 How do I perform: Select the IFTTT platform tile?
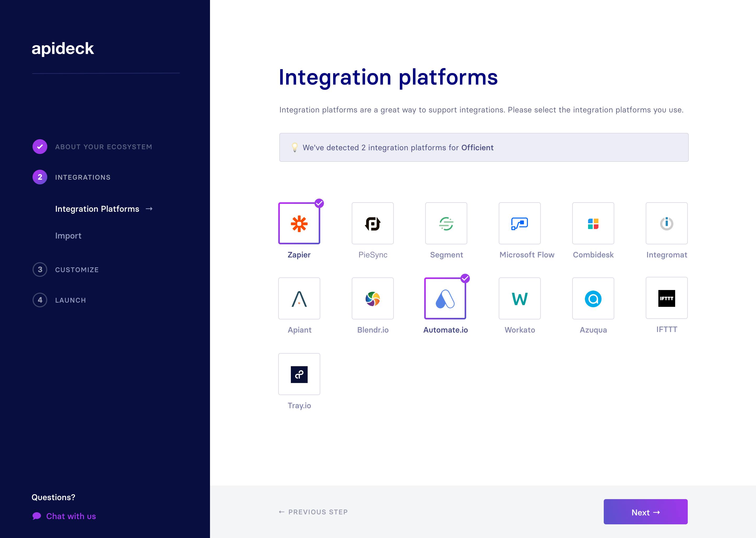(667, 298)
